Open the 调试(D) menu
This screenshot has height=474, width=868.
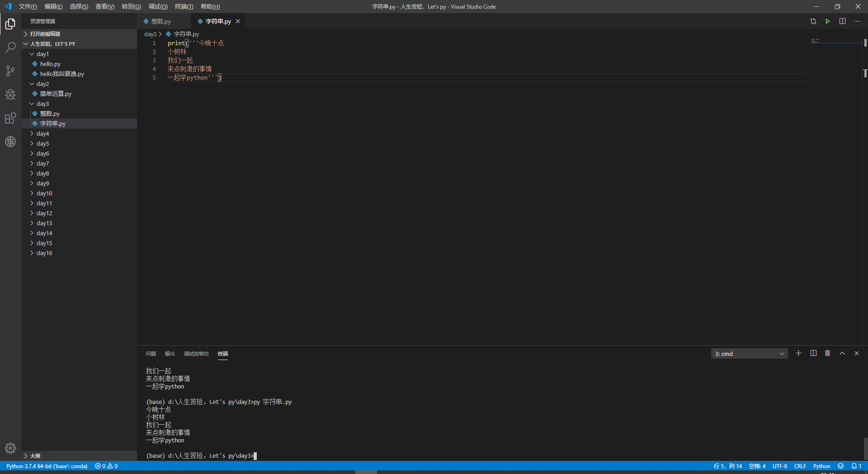click(x=158, y=6)
